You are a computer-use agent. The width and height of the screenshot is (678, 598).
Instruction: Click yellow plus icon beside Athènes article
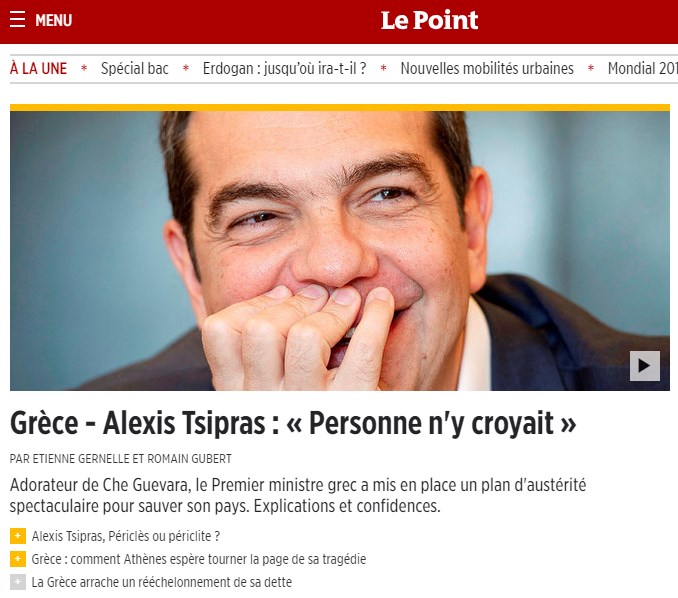[x=18, y=559]
